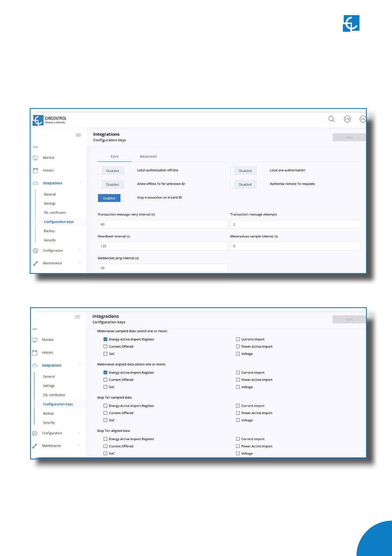Open General in the upper sidebar submenu
392x556 pixels.
(50, 194)
